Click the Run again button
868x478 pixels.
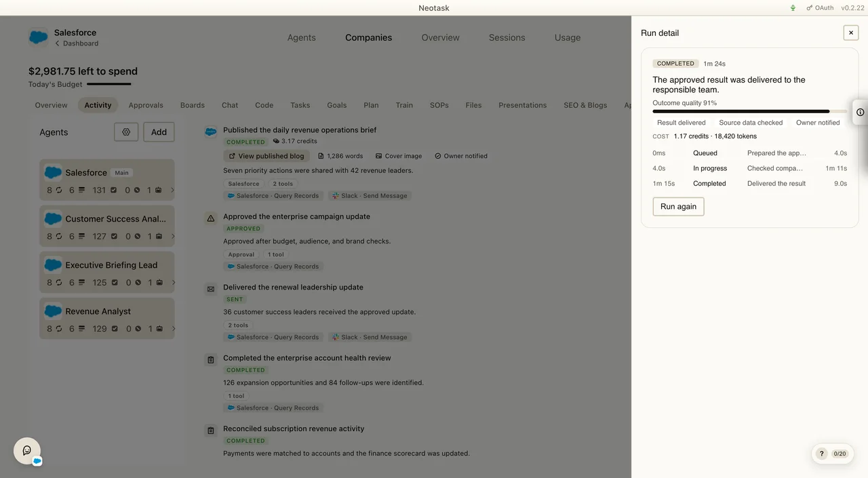point(678,207)
